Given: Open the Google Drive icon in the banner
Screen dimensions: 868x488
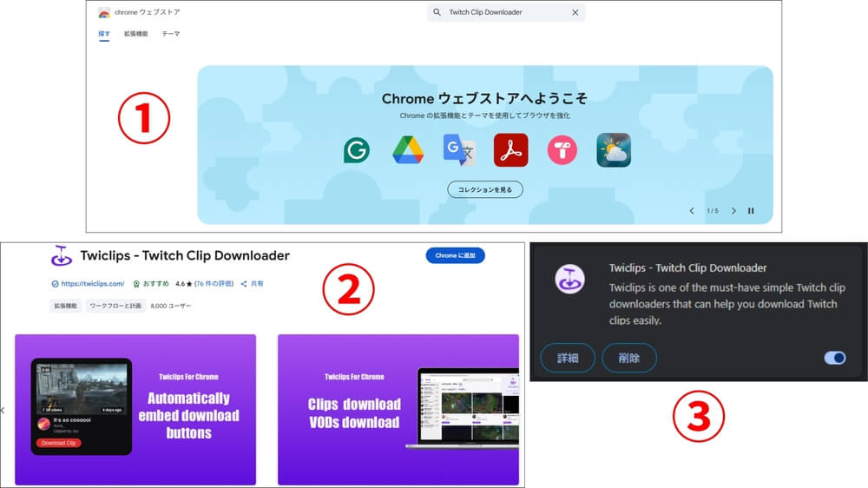Looking at the screenshot, I should click(408, 150).
